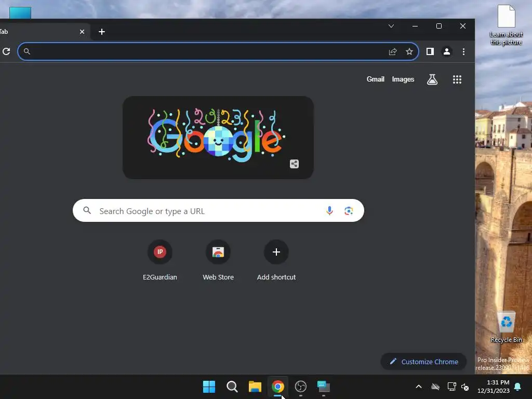Open the E2Guardian shortcut

point(160,260)
